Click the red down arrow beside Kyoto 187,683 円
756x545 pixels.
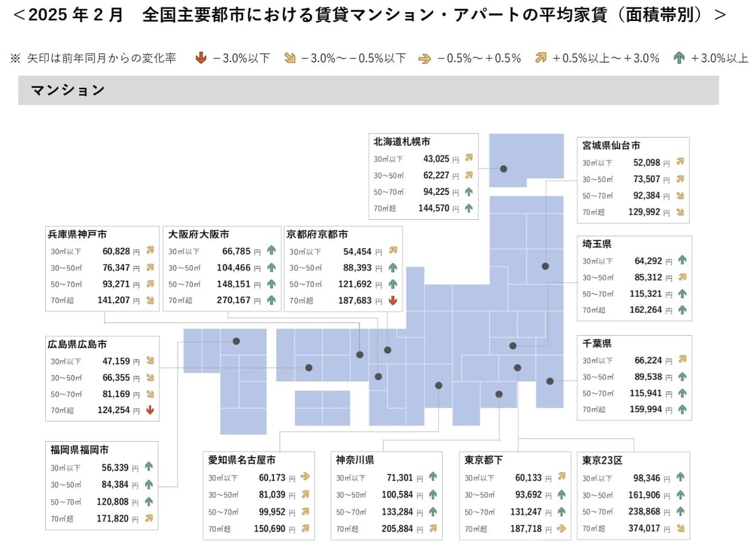(393, 300)
